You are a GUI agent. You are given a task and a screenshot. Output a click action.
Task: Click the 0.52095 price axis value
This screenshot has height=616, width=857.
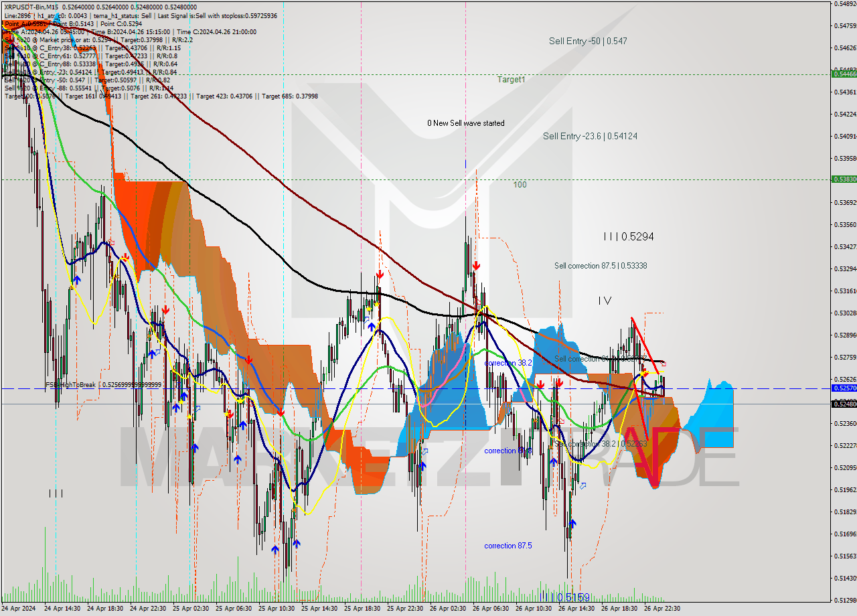pos(844,467)
